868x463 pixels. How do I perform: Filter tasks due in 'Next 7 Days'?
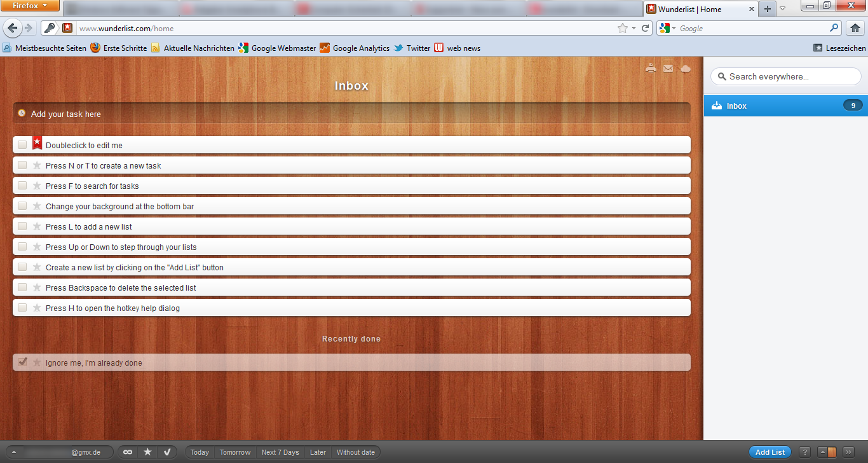(x=280, y=452)
